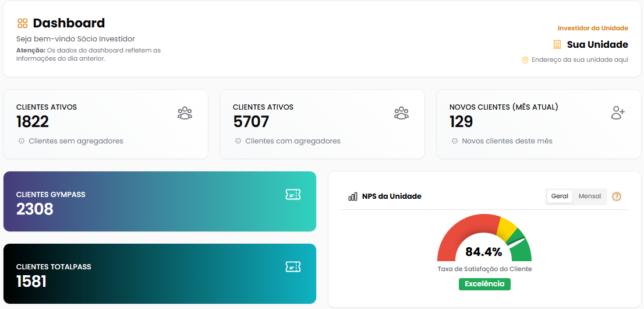644x309 pixels.
Task: Click the 129 new clients value
Action: [x=461, y=122]
